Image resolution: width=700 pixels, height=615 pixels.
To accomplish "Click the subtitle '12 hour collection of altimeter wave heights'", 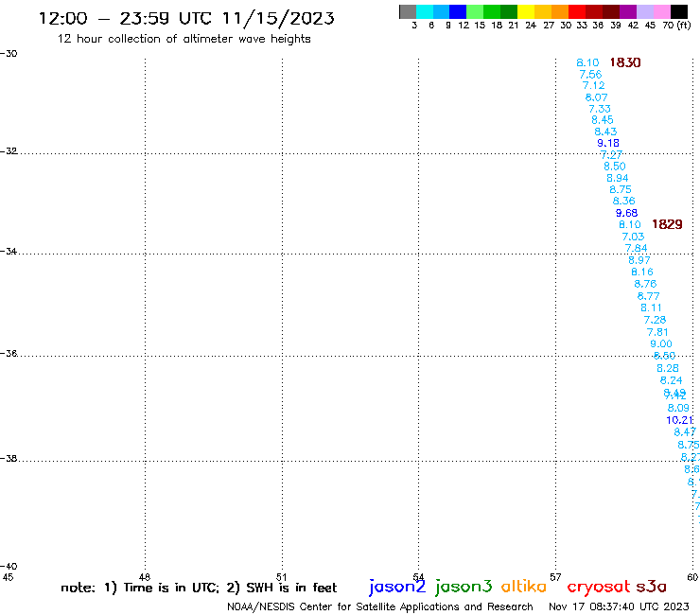I will click(184, 39).
